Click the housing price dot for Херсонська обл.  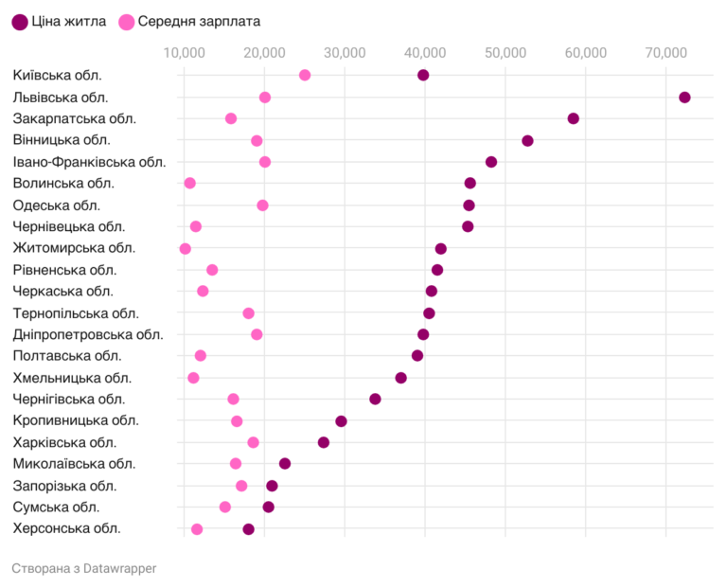pos(248,529)
